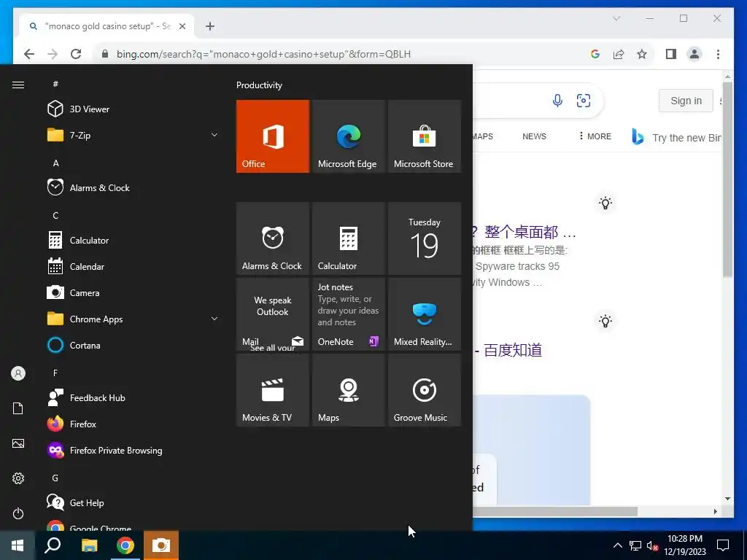Show hidden system tray icons
This screenshot has width=747, height=560.
coord(617,545)
